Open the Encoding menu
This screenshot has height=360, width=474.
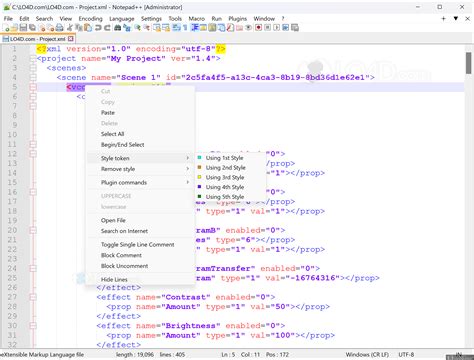(90, 19)
